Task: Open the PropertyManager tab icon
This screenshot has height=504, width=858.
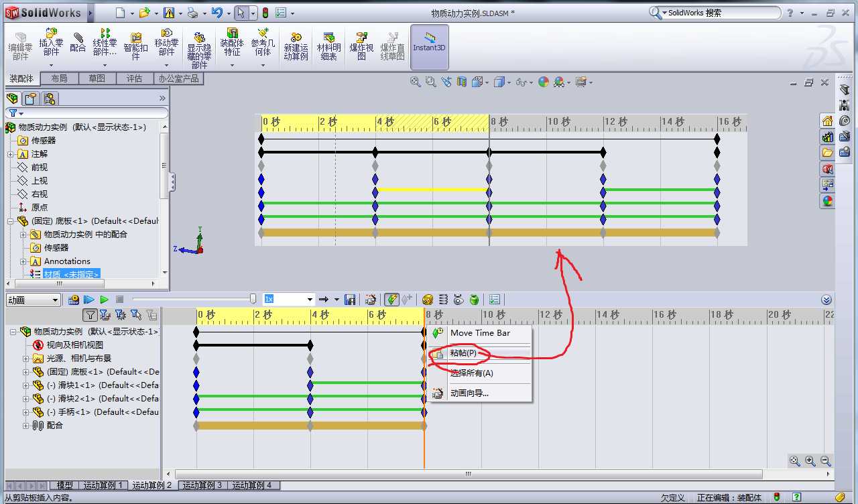Action: click(x=30, y=99)
